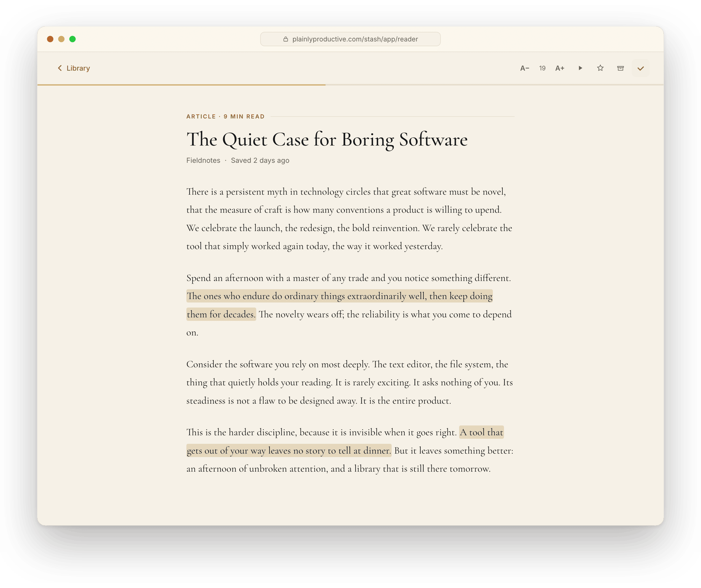Click the paragraph starting 'Consider the software'
Image resolution: width=701 pixels, height=588 pixels.
(x=350, y=383)
